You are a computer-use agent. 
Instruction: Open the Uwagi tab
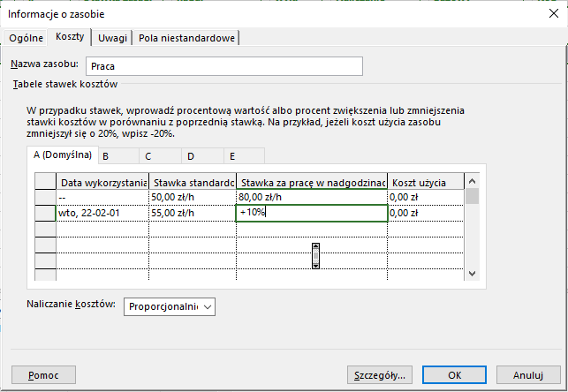point(113,37)
